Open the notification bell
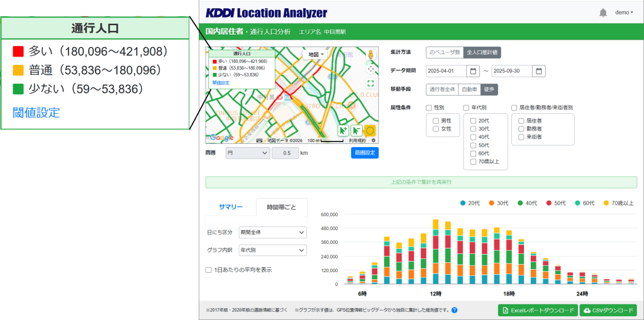 click(603, 13)
